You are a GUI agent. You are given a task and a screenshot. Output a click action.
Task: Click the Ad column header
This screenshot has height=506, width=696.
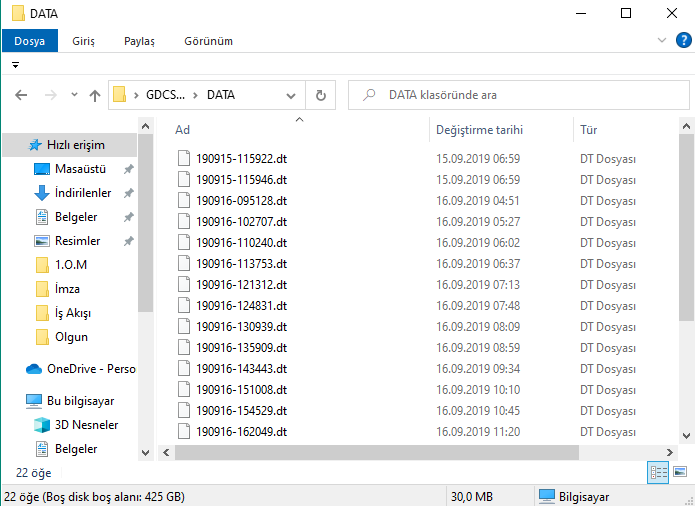(x=183, y=130)
